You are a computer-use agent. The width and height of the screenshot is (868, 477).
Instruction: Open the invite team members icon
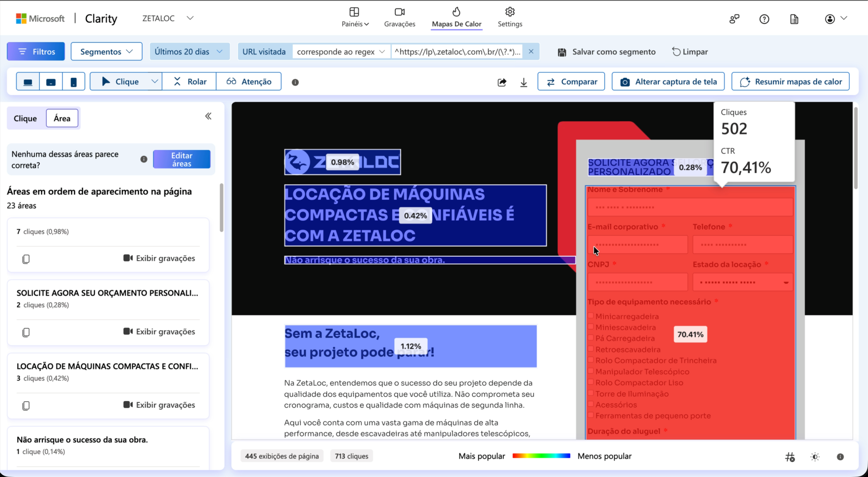pos(734,19)
